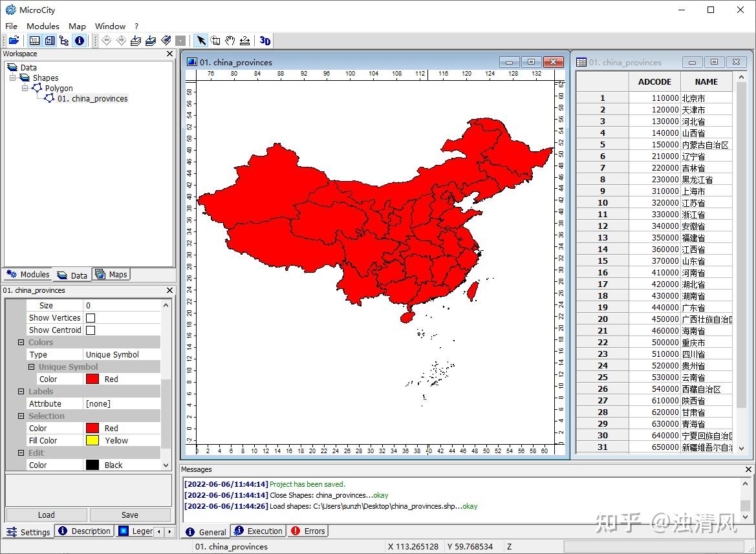
Task: Activate the 3D view tool
Action: [265, 41]
